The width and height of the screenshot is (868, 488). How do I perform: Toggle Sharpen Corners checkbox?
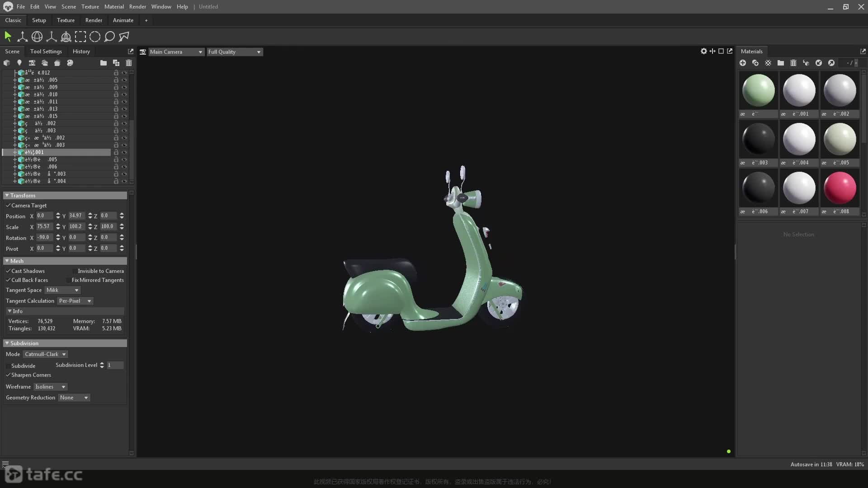[x=8, y=375]
